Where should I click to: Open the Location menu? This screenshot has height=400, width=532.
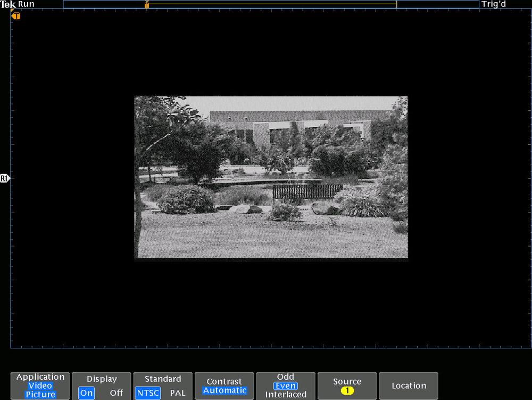pyautogui.click(x=409, y=386)
